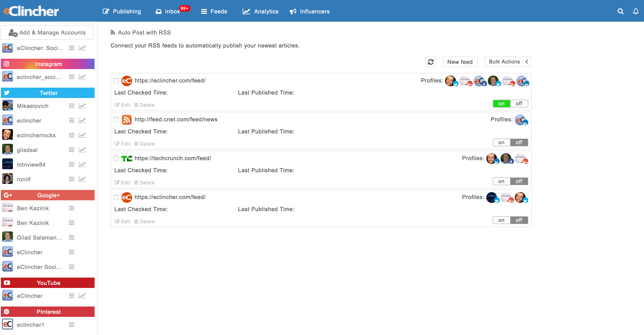
Task: Open analytics chart icon for Mikaelovich
Action: pyautogui.click(x=82, y=106)
